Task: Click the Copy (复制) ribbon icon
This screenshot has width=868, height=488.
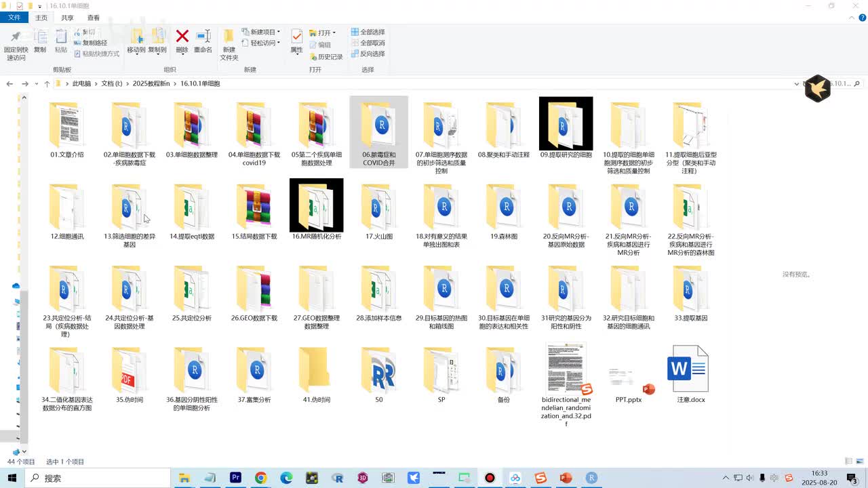Action: point(40,38)
